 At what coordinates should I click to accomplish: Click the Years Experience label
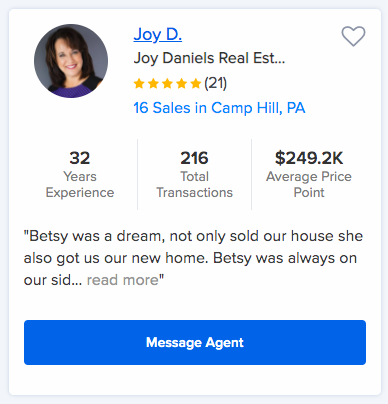(x=80, y=184)
